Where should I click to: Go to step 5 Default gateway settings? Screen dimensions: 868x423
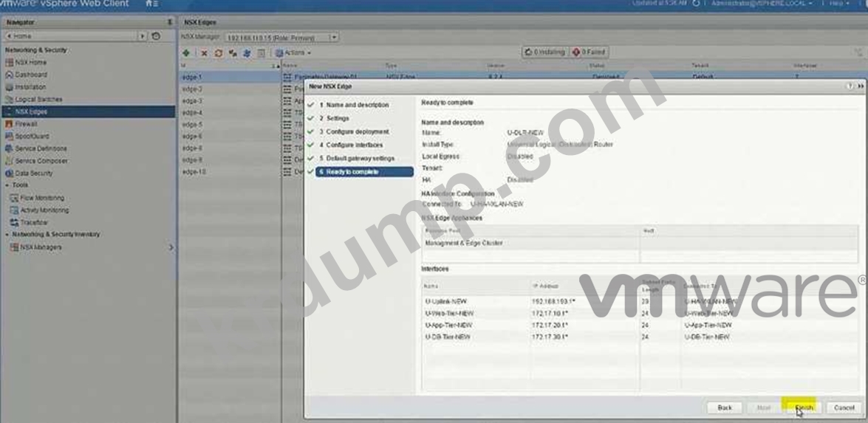point(357,158)
